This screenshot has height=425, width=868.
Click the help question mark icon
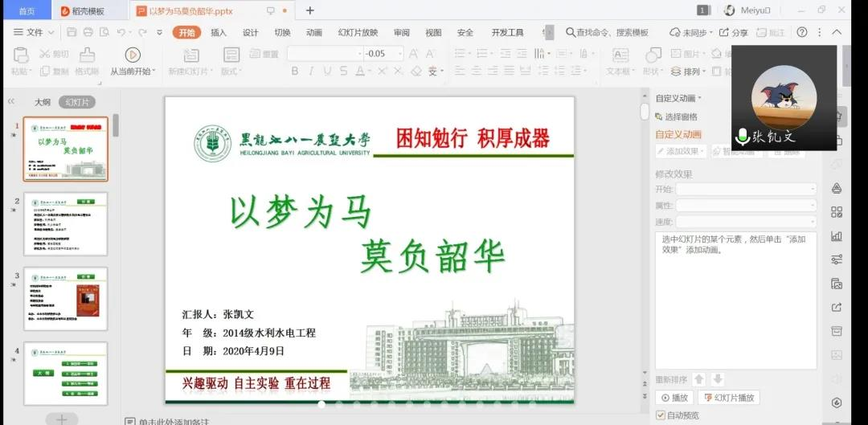801,33
